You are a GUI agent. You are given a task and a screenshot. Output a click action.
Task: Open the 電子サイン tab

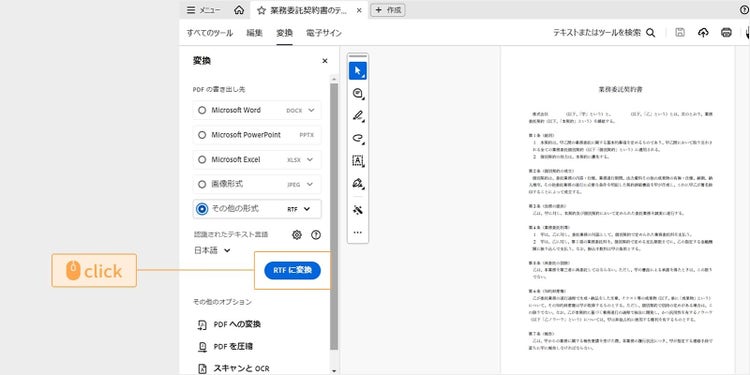pyautogui.click(x=324, y=33)
